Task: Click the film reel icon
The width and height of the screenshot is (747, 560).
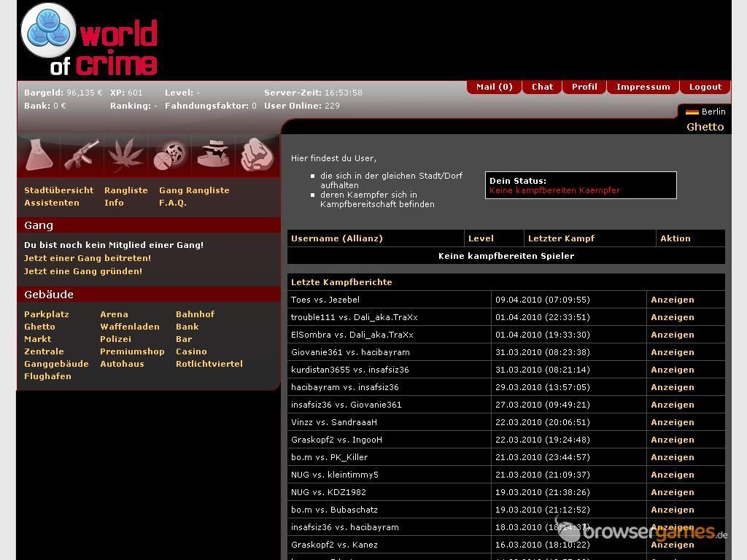Action: coord(169,155)
